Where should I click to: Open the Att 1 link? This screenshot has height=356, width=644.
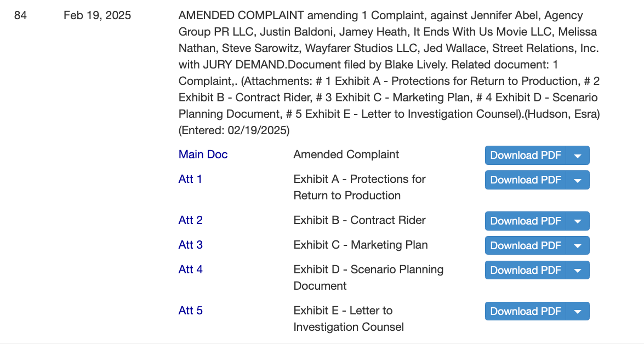click(190, 179)
